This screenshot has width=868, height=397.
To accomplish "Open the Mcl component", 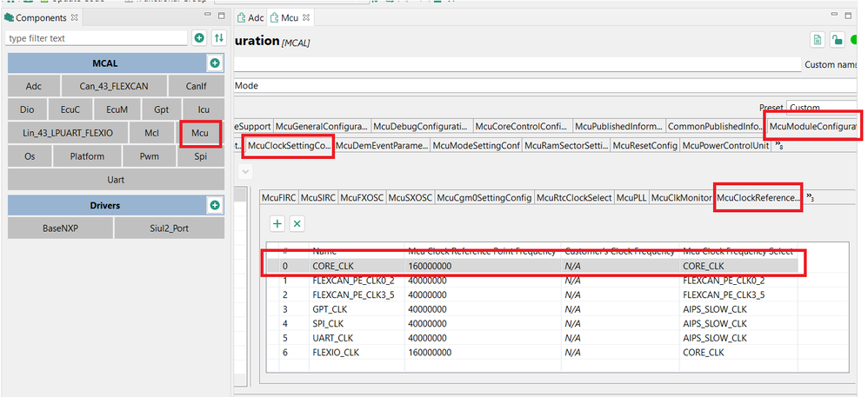I will (151, 133).
